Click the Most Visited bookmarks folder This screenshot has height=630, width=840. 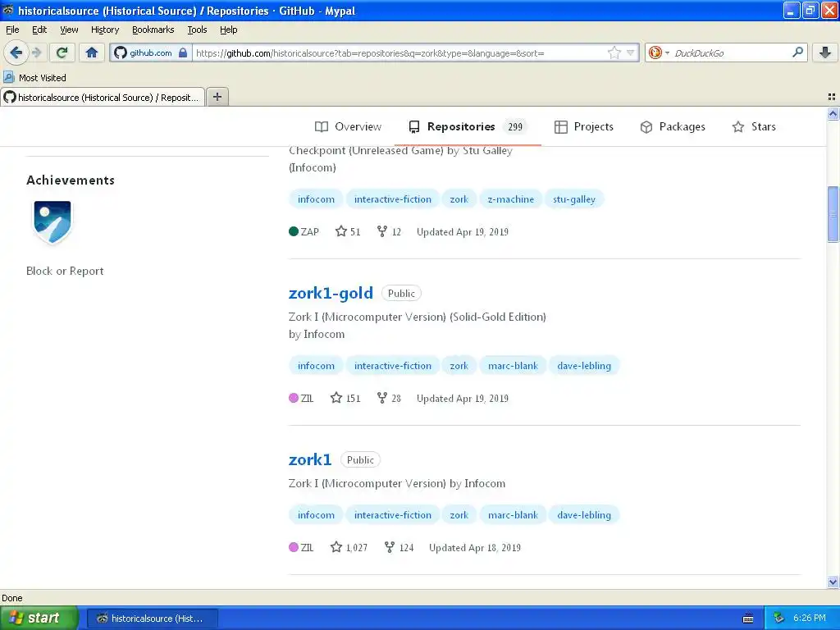(x=34, y=78)
